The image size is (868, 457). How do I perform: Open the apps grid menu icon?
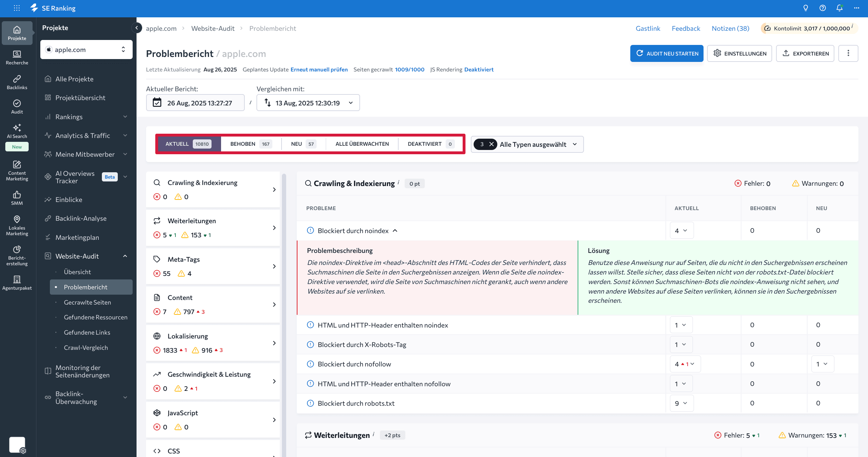point(17,8)
